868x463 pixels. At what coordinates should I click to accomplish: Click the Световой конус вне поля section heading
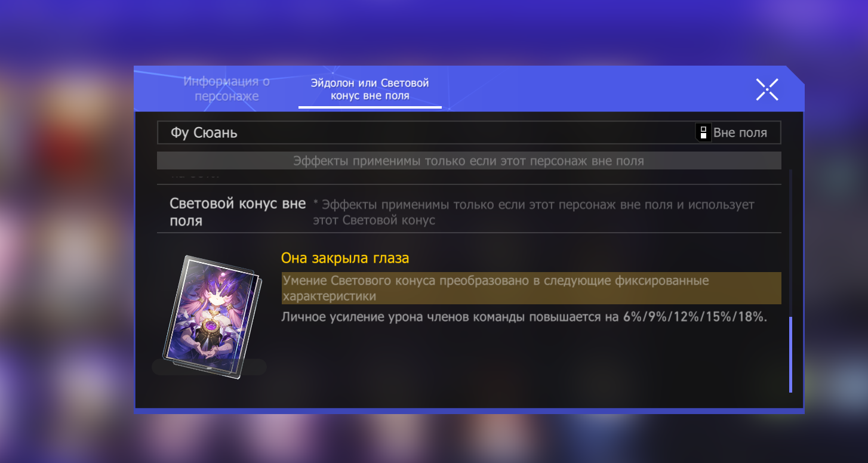[x=238, y=212]
